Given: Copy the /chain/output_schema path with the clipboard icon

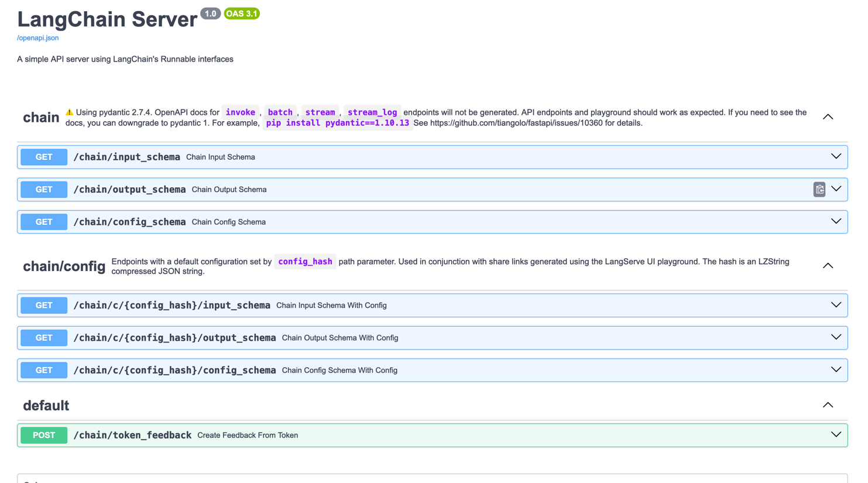Looking at the screenshot, I should [819, 190].
